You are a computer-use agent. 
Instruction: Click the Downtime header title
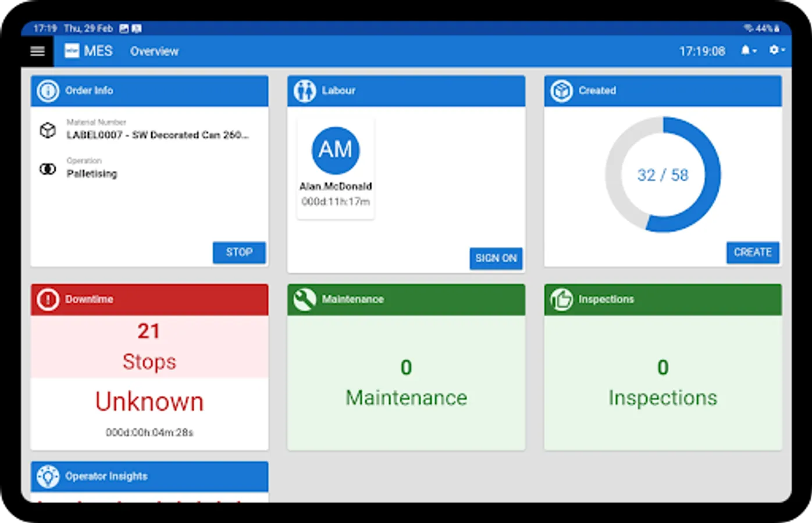point(89,299)
